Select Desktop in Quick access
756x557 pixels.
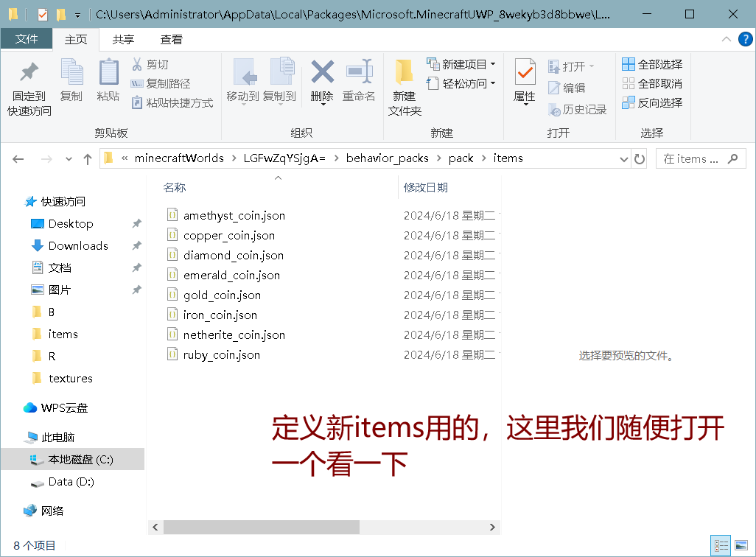coord(71,224)
